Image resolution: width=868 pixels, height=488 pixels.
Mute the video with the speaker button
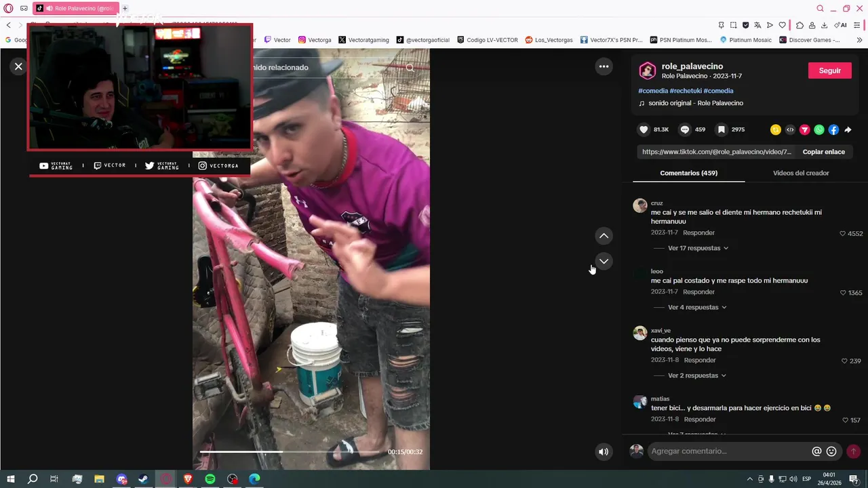[x=604, y=451]
